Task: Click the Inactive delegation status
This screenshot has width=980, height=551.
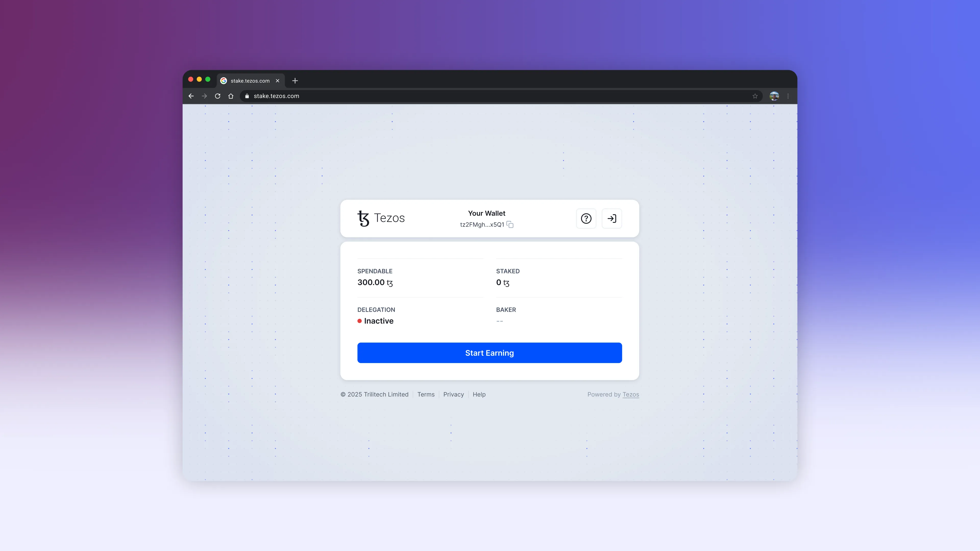Action: point(375,321)
